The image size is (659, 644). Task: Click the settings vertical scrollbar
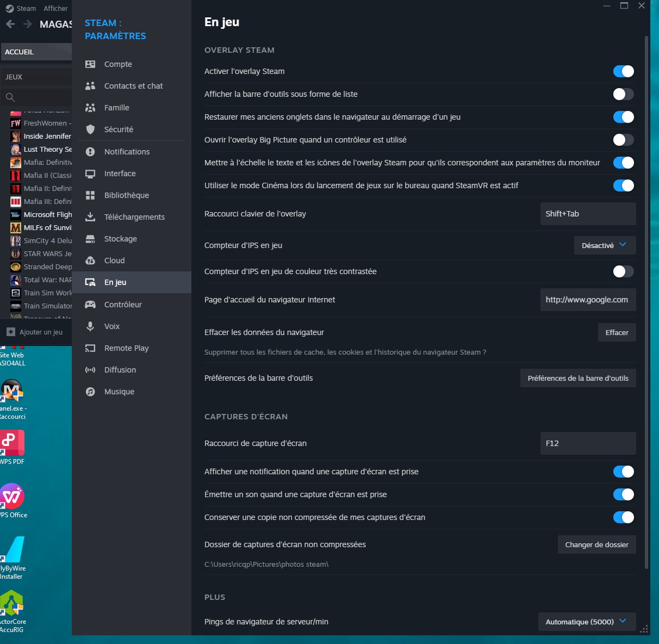click(646, 302)
